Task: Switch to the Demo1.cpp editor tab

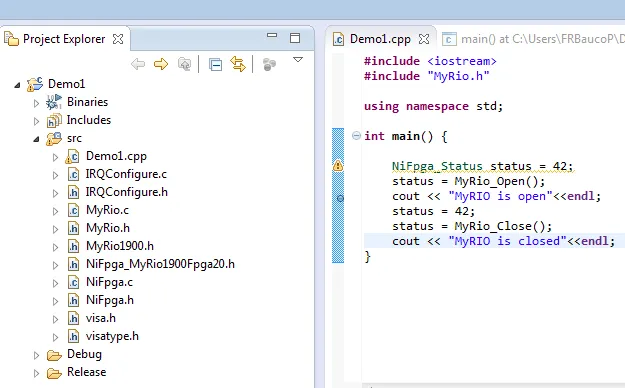Action: pos(380,39)
